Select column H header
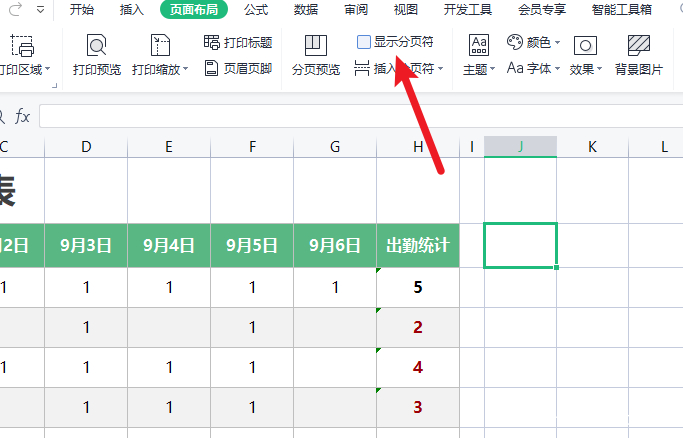 [418, 147]
